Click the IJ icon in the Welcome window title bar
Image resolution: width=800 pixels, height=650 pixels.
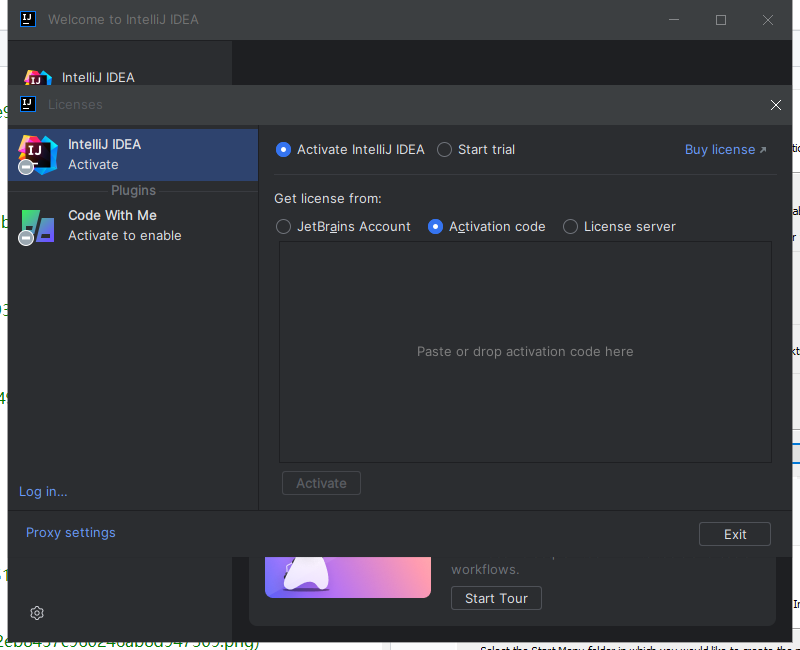28,19
